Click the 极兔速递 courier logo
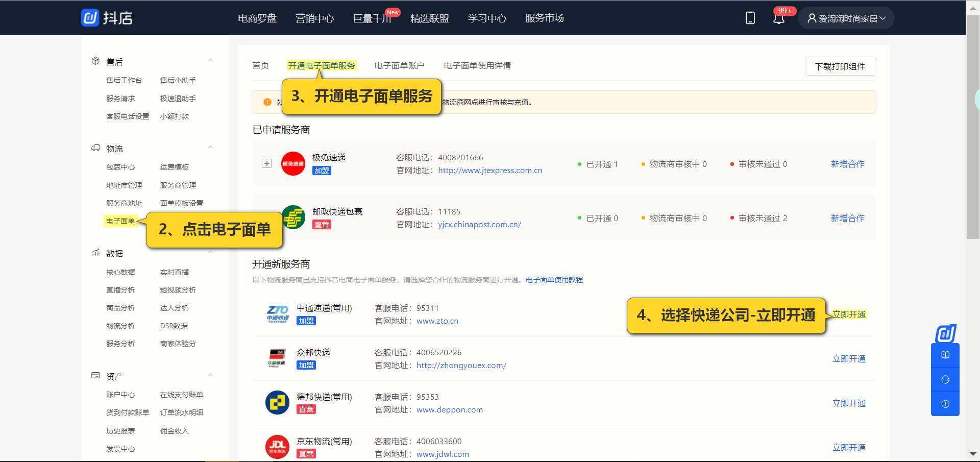Viewport: 980px width, 462px height. point(293,163)
